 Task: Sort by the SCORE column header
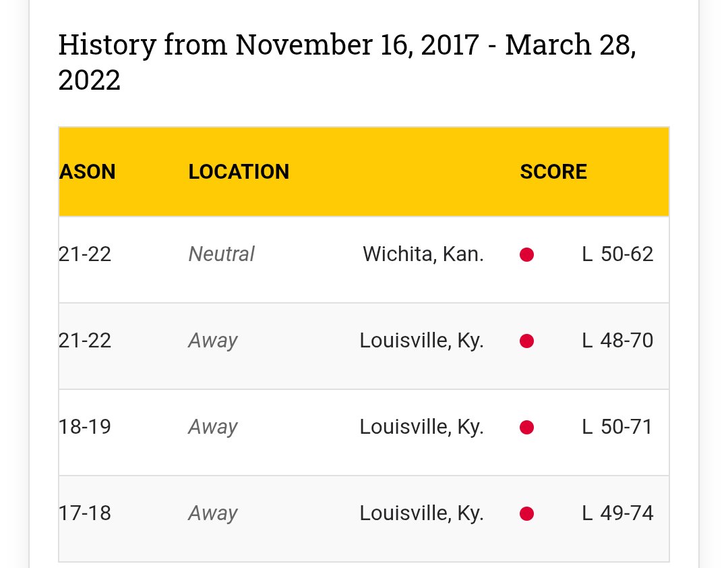(553, 172)
